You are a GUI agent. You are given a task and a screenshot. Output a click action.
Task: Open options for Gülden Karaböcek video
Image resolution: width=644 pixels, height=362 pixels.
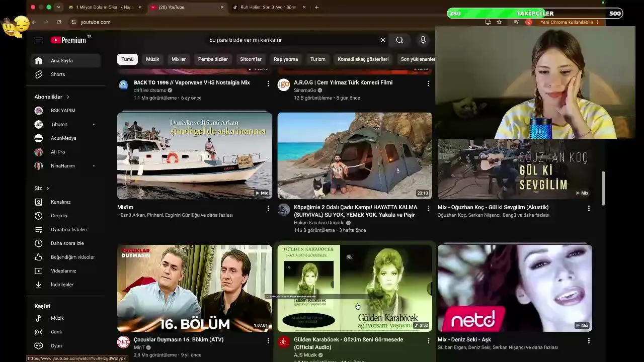[429, 340]
